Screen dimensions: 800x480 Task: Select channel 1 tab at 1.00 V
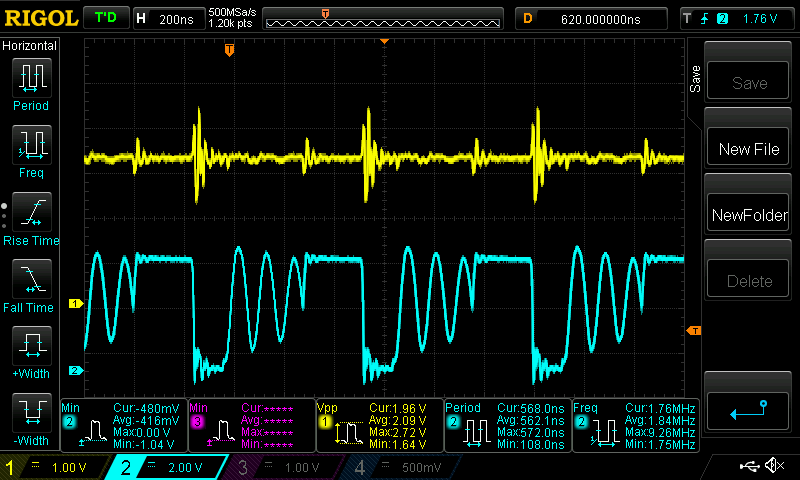pos(56,467)
